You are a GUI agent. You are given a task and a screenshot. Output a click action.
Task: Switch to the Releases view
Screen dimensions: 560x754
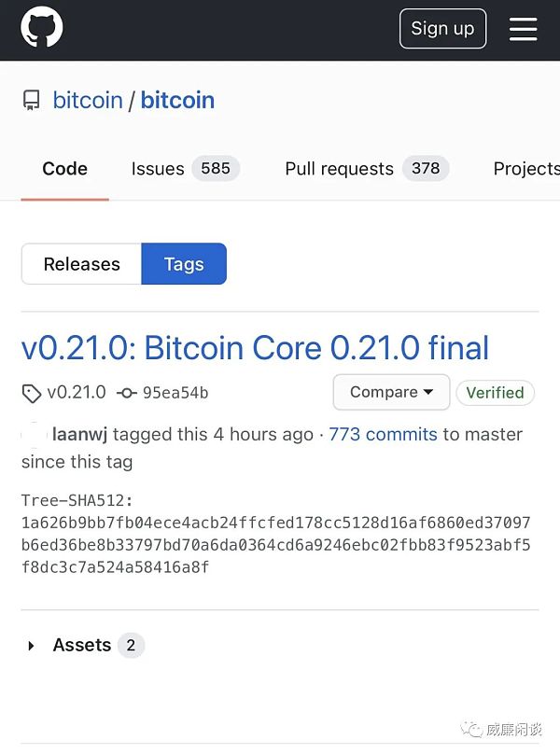[x=81, y=263]
